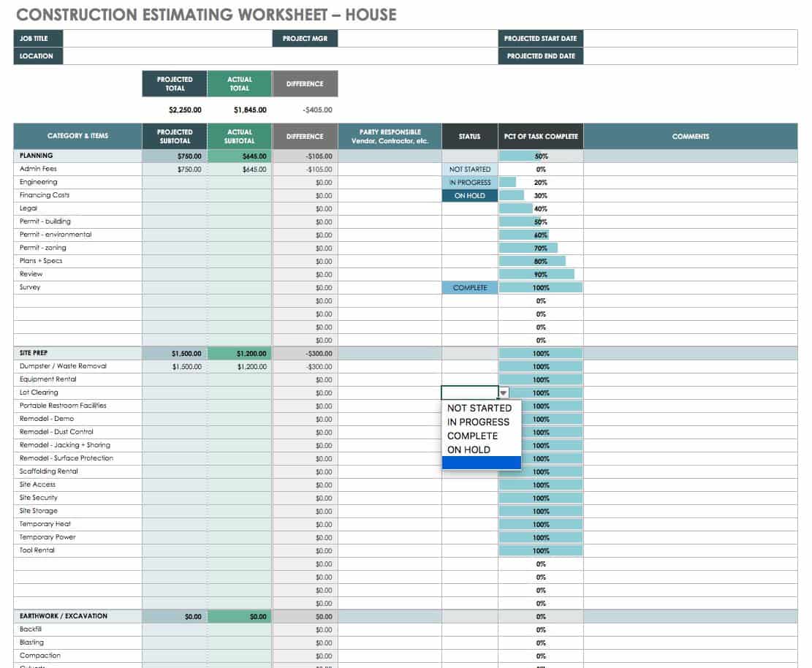Open the status dropdown arrow for Lot Clearing
Viewport: 812px width, 668px height.
click(x=504, y=392)
